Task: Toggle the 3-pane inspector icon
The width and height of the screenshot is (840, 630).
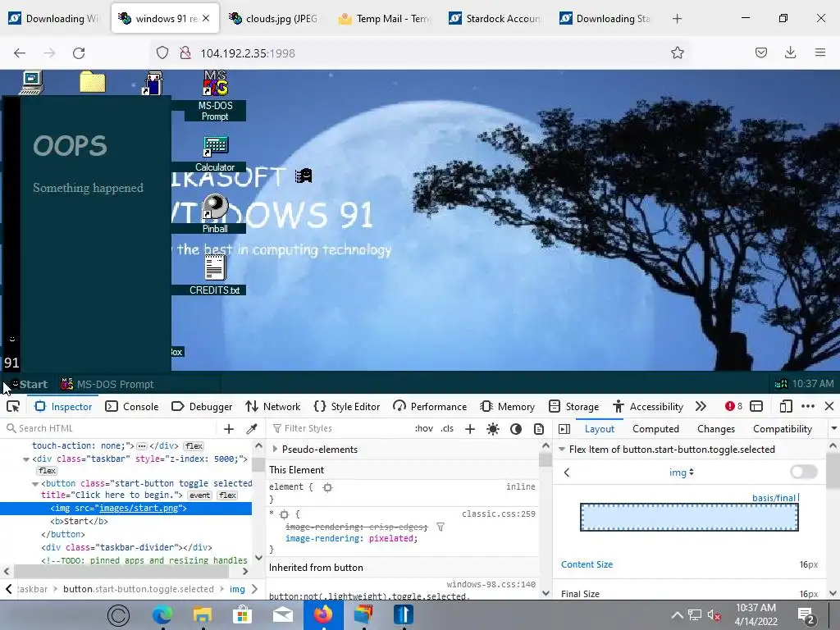Action: [x=564, y=428]
